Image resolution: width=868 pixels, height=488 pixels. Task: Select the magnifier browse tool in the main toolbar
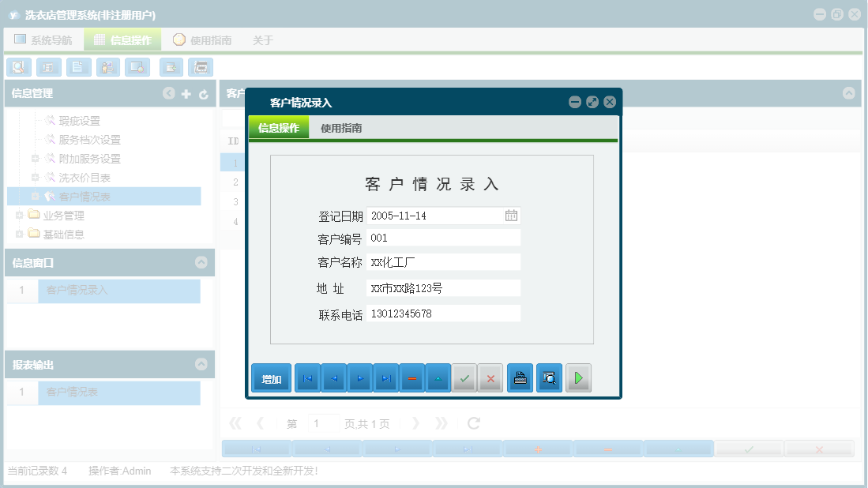click(x=18, y=67)
